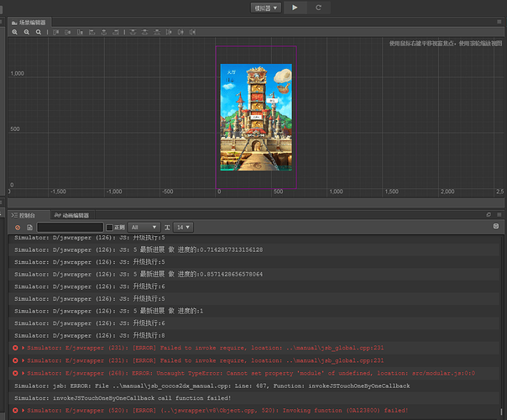The image size is (507, 420).
Task: Open the console log file icon
Action: [29, 227]
